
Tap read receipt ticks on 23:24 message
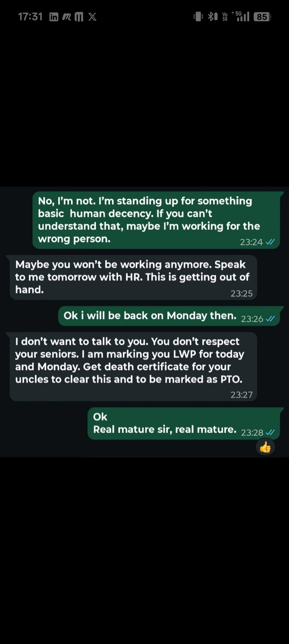[x=271, y=242]
